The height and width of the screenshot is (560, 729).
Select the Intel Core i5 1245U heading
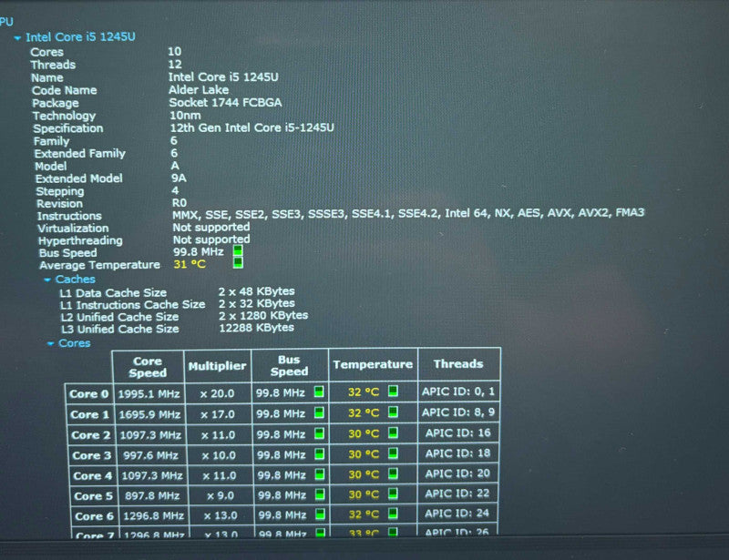coord(80,37)
